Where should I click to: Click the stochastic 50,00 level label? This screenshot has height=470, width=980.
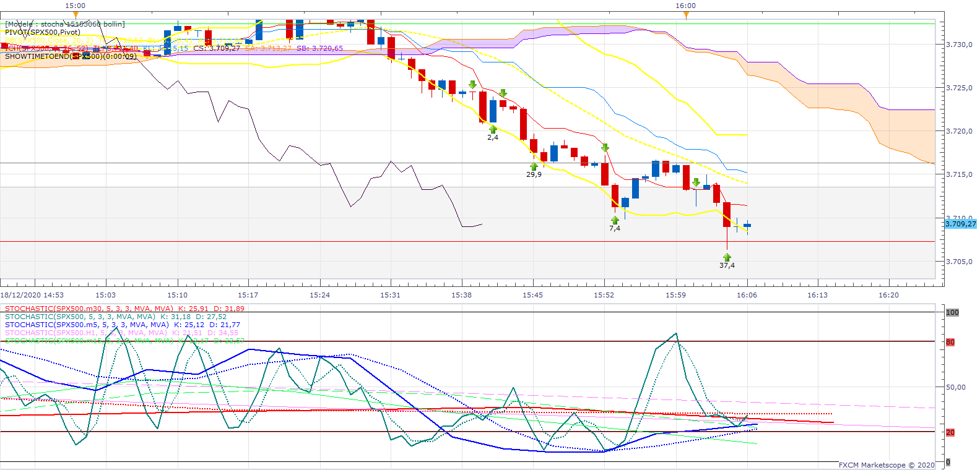click(956, 387)
